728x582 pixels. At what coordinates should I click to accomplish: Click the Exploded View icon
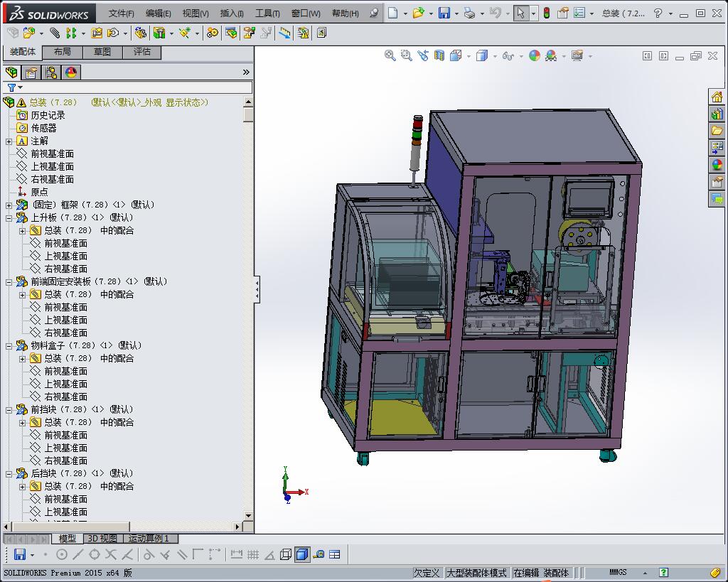tap(249, 33)
